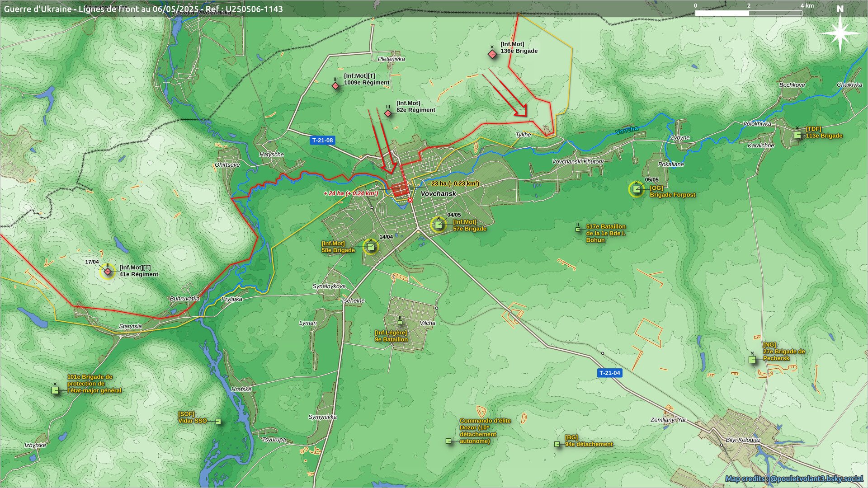Click the 05/05 date above Brigade Forpost
This screenshot has height=488, width=868.
651,180
